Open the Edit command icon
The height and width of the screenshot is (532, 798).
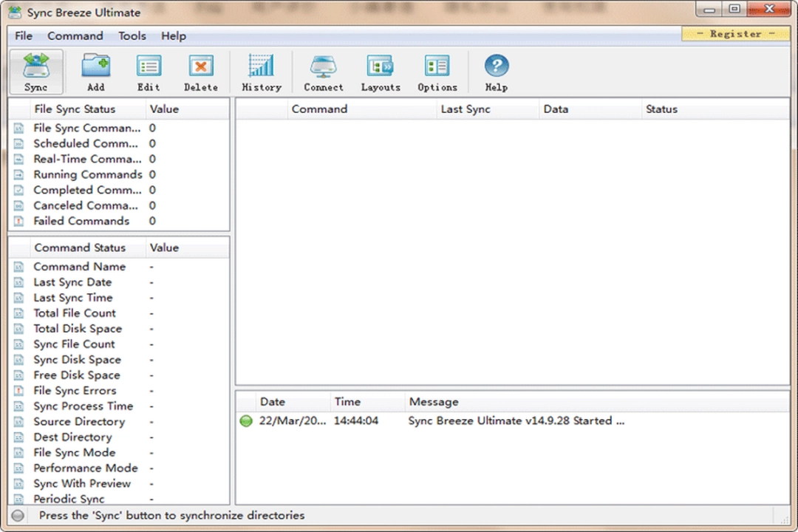(x=148, y=70)
